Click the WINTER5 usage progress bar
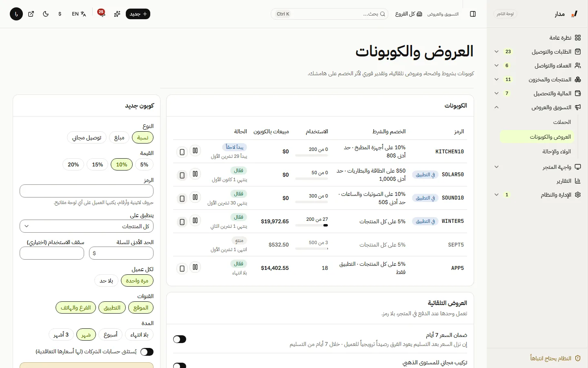588x368 pixels. (x=312, y=225)
